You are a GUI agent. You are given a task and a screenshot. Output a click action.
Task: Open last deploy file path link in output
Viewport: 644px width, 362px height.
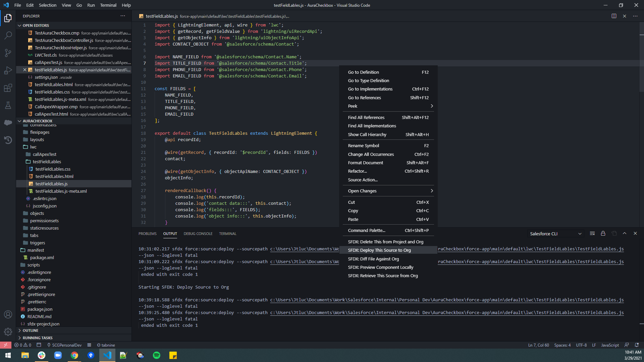[447, 313]
